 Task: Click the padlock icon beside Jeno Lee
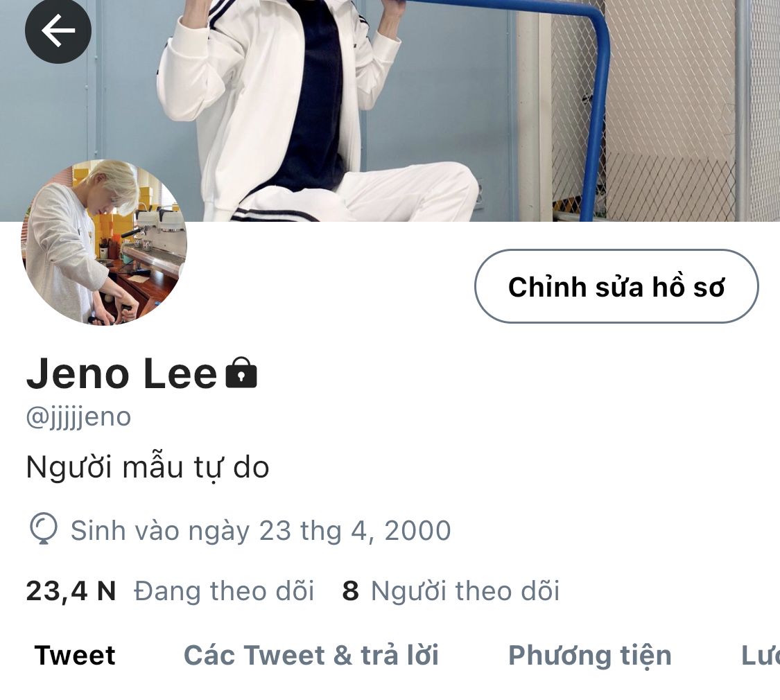coord(241,372)
